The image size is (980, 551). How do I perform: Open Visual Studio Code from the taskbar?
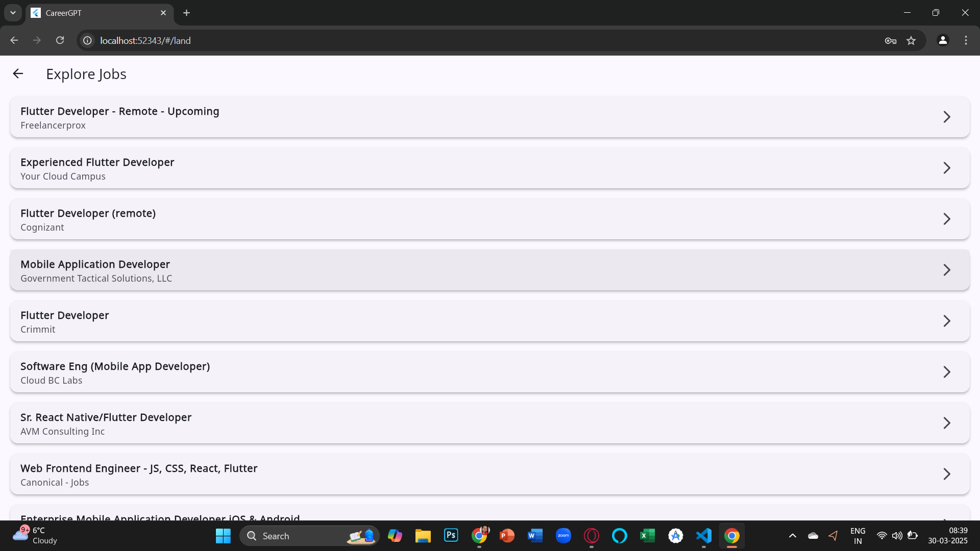pyautogui.click(x=703, y=536)
